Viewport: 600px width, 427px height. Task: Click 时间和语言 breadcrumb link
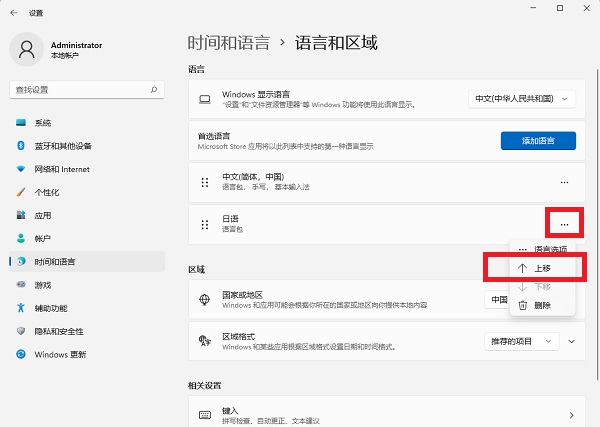click(229, 42)
